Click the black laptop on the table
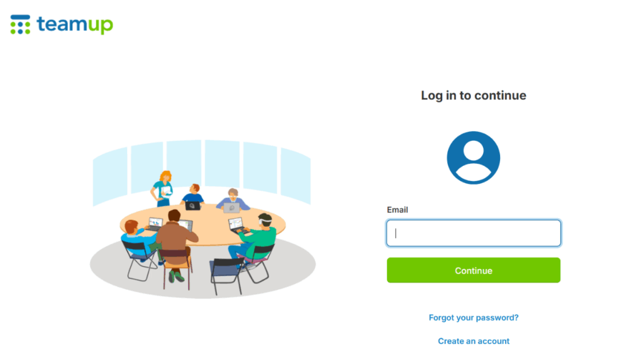Screen dimensions: 644x362 coord(192,206)
